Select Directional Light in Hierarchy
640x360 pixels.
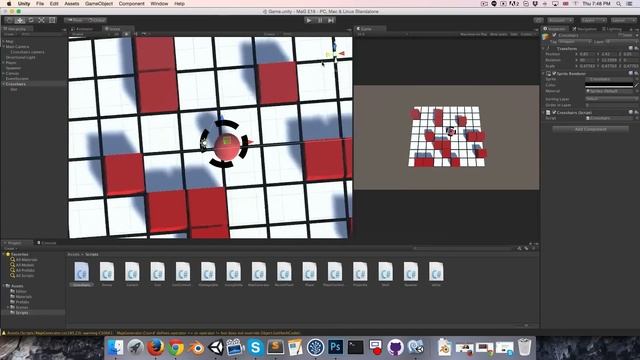pyautogui.click(x=20, y=57)
